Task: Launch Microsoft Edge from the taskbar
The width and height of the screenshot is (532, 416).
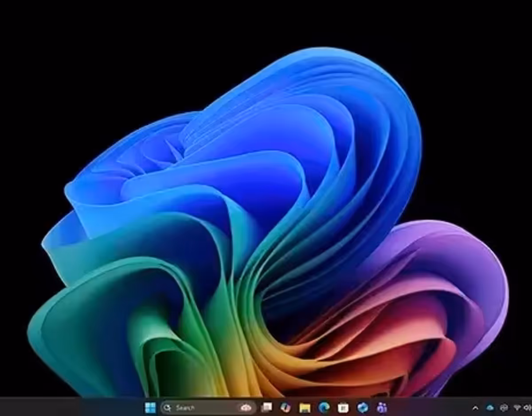Action: pyautogui.click(x=324, y=407)
